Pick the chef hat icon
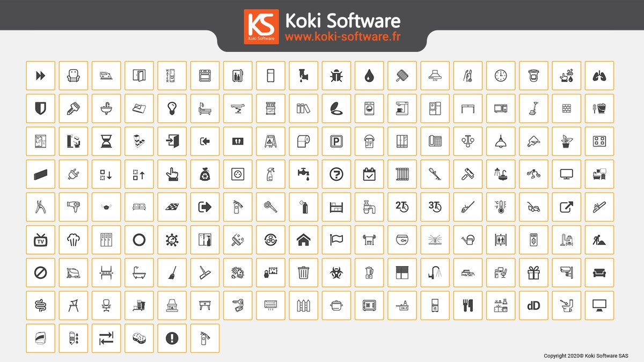Image resolution: width=644 pixels, height=362 pixels. point(74,240)
